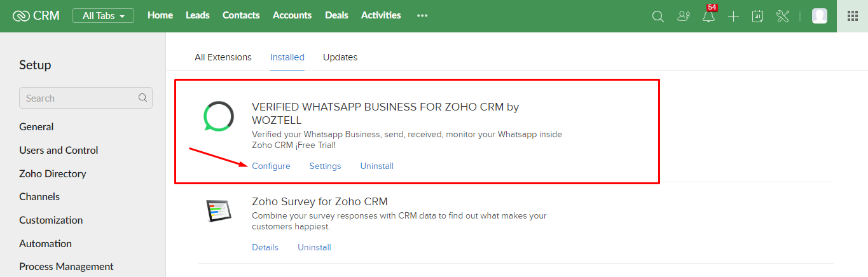Expand the All Tabs dropdown

103,15
